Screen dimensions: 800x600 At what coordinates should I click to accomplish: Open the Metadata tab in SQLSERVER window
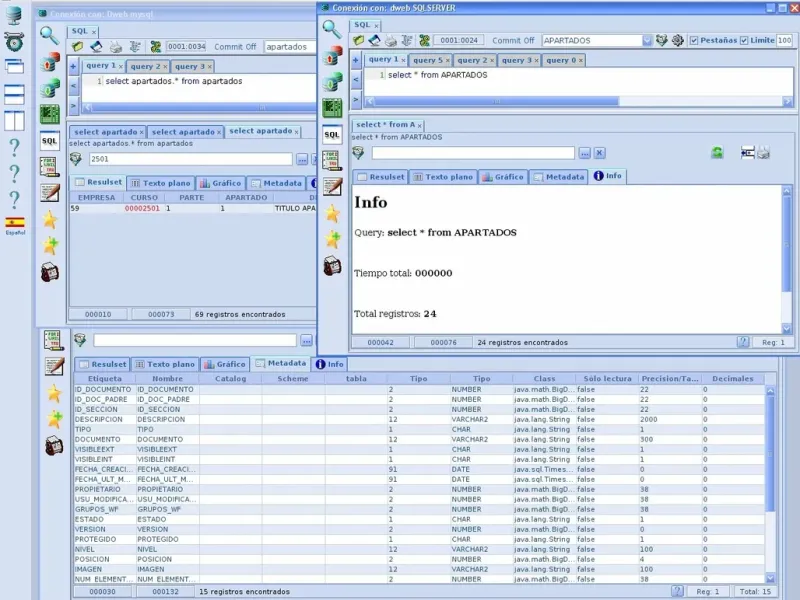(559, 177)
